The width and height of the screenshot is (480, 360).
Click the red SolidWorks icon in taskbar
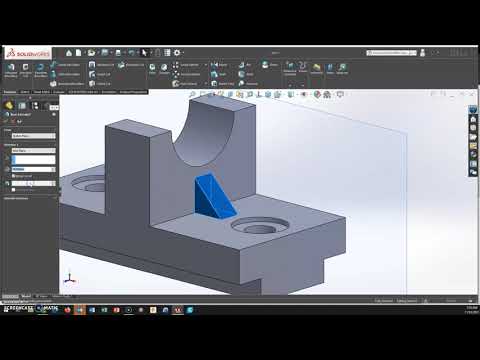coord(178,310)
